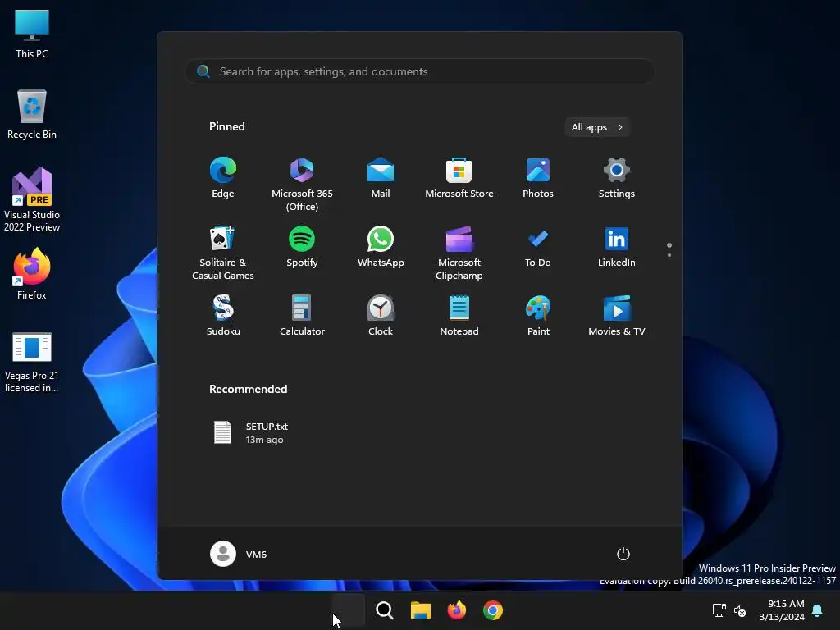Open Movies & TV
The image size is (840, 630).
click(617, 316)
